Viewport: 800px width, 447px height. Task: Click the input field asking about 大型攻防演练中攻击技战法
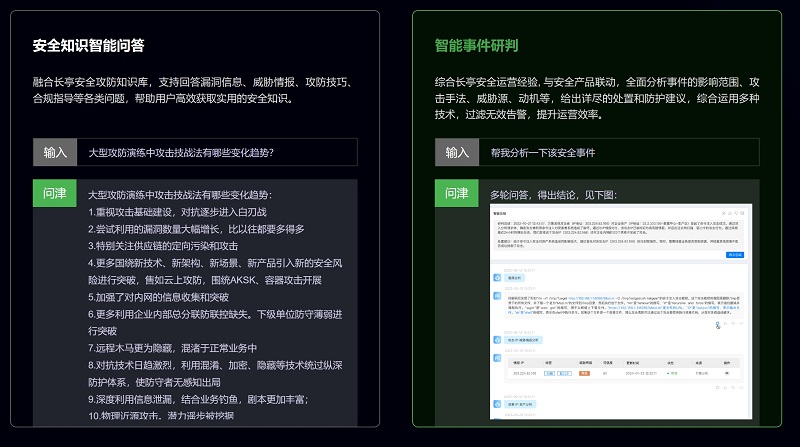[x=217, y=152]
